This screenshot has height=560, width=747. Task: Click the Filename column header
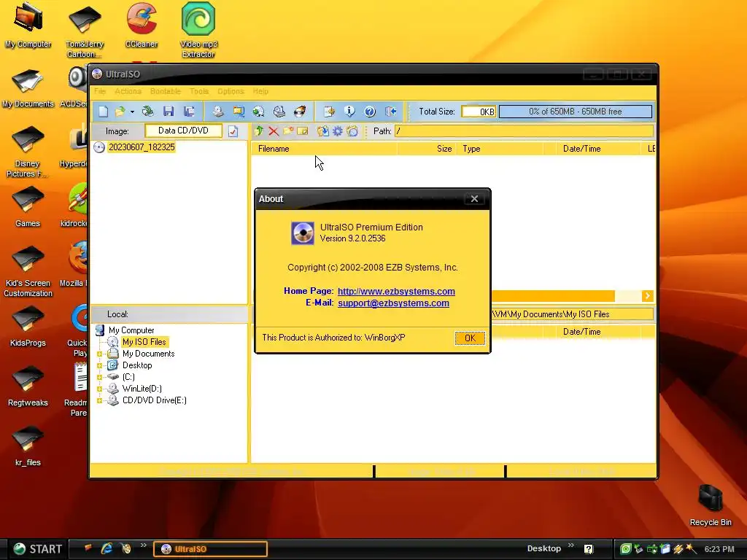click(324, 149)
